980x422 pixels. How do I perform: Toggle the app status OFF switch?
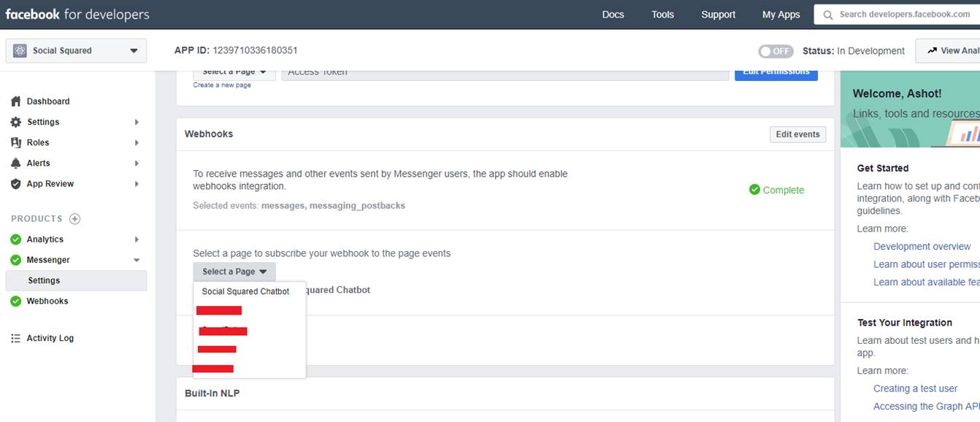(x=776, y=51)
